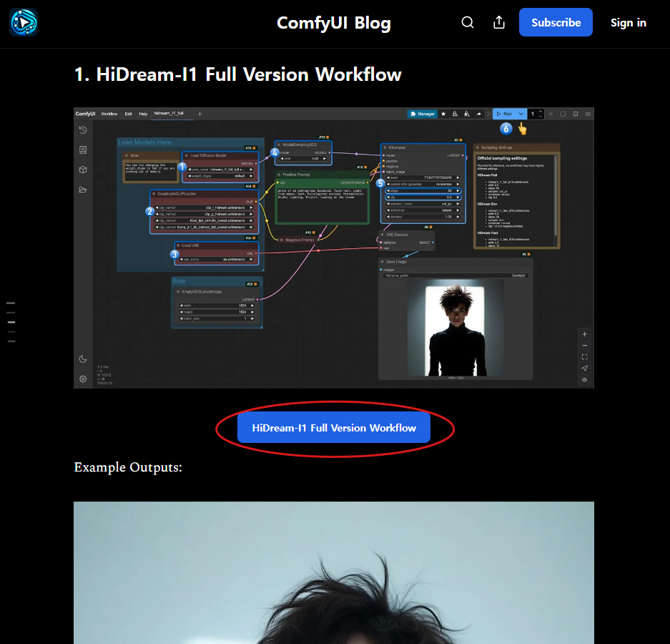
Task: Click the ComfyUI Blog logo icon
Action: pos(24,22)
